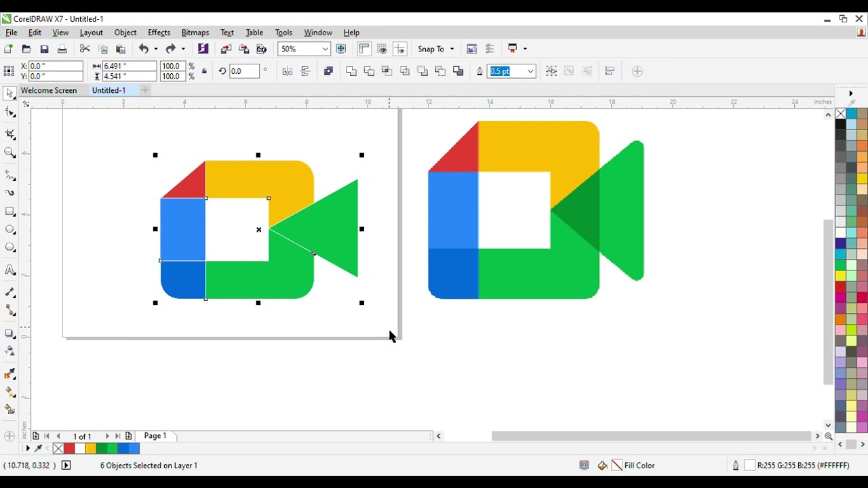
Task: Click the Cut scissors icon
Action: (85, 49)
